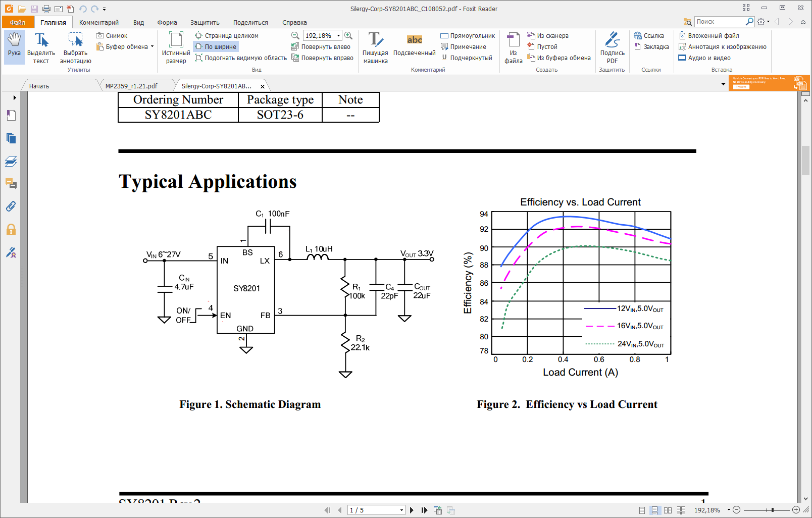Open the PDF Sign (Подпись PDF) tool
Image resolution: width=812 pixels, height=518 pixels.
click(612, 47)
